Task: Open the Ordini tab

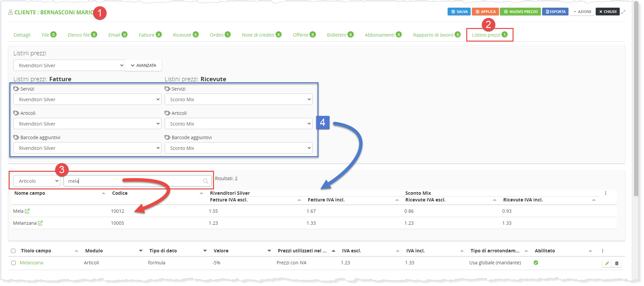Action: click(217, 35)
